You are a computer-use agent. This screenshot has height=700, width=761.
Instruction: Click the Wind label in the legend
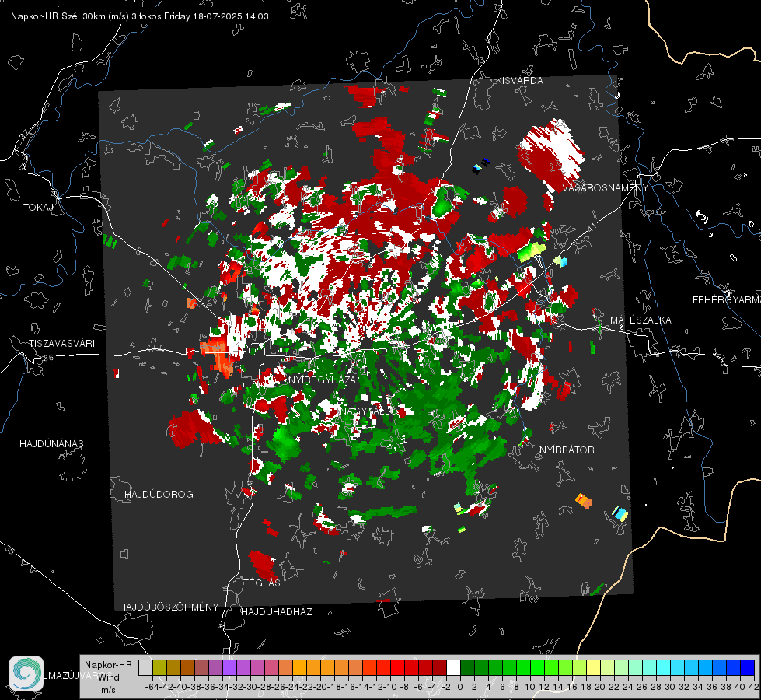tap(109, 677)
